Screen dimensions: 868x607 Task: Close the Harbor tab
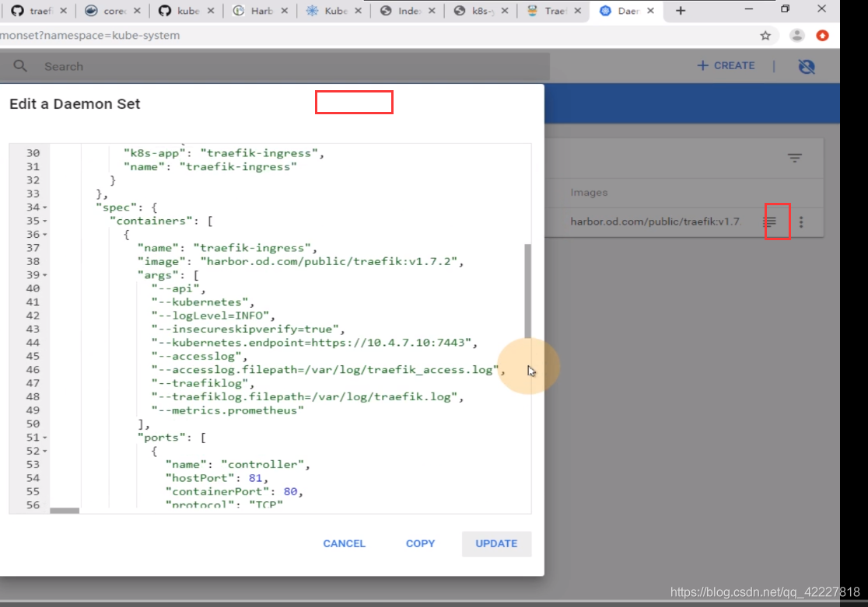[x=284, y=11]
